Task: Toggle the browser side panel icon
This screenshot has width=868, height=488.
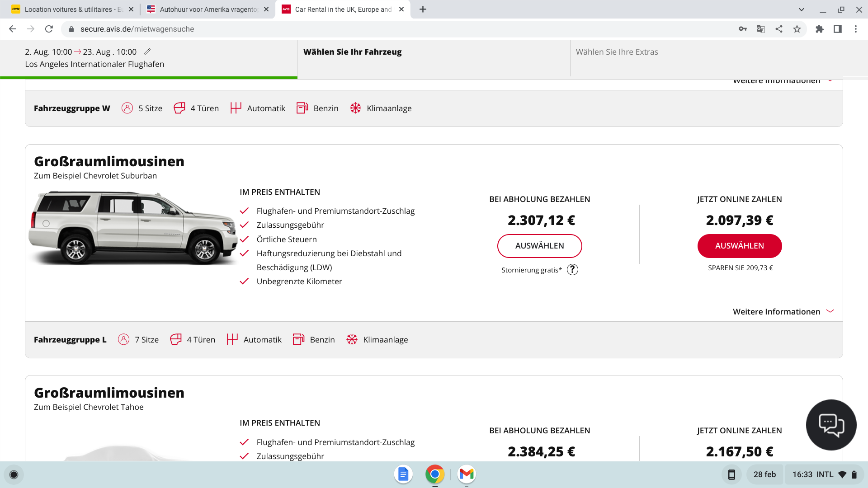Action: [837, 29]
